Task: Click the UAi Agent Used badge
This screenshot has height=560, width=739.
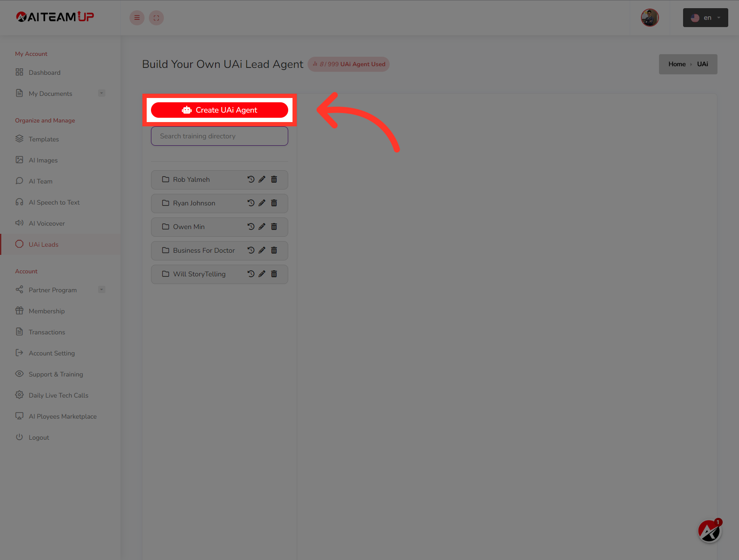Action: pyautogui.click(x=348, y=64)
